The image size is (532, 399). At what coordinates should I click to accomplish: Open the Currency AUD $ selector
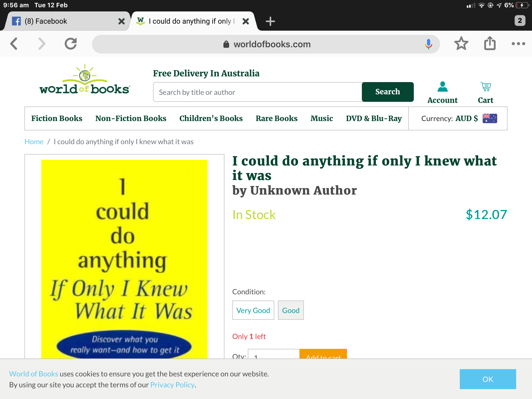point(459,118)
